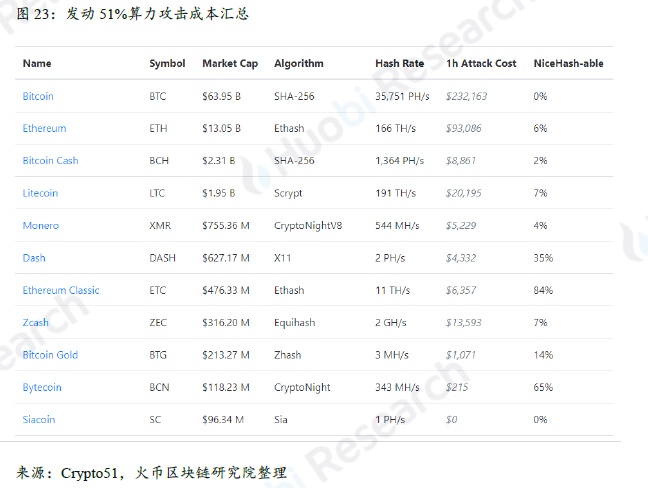The height and width of the screenshot is (488, 648).
Task: Select the BCN symbol cell
Action: tap(160, 387)
